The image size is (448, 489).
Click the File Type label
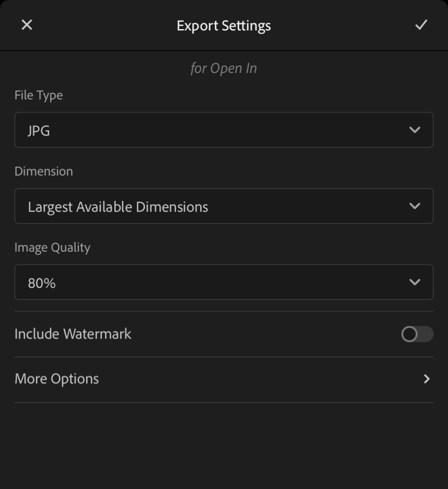tap(39, 95)
